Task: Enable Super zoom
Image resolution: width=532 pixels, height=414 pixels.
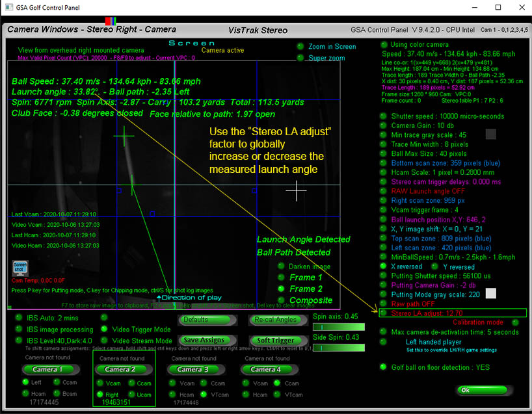Action: (x=300, y=58)
